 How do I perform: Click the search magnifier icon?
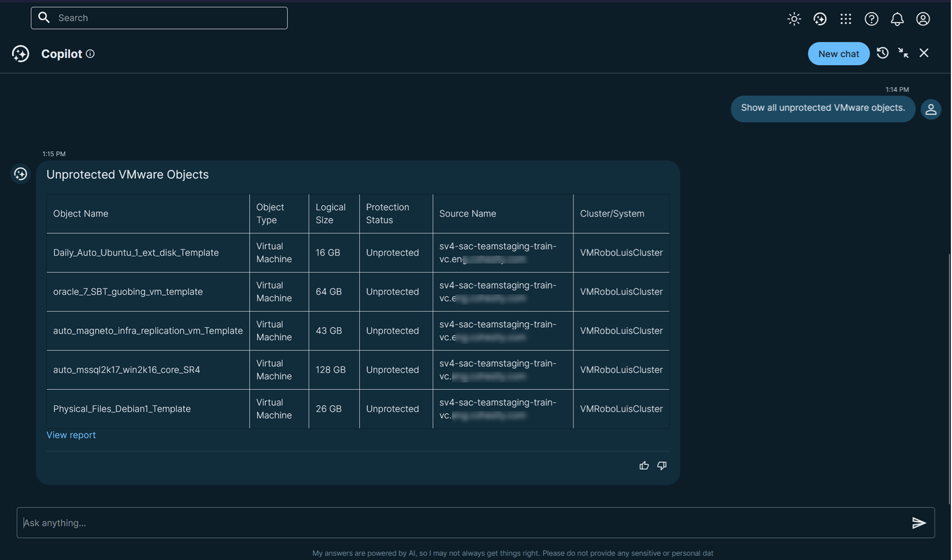pos(44,17)
